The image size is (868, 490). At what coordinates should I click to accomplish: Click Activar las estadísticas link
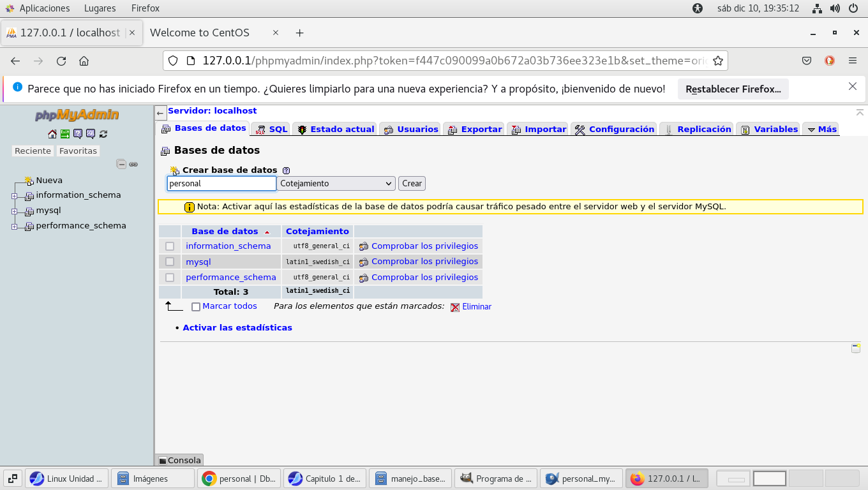pos(237,328)
